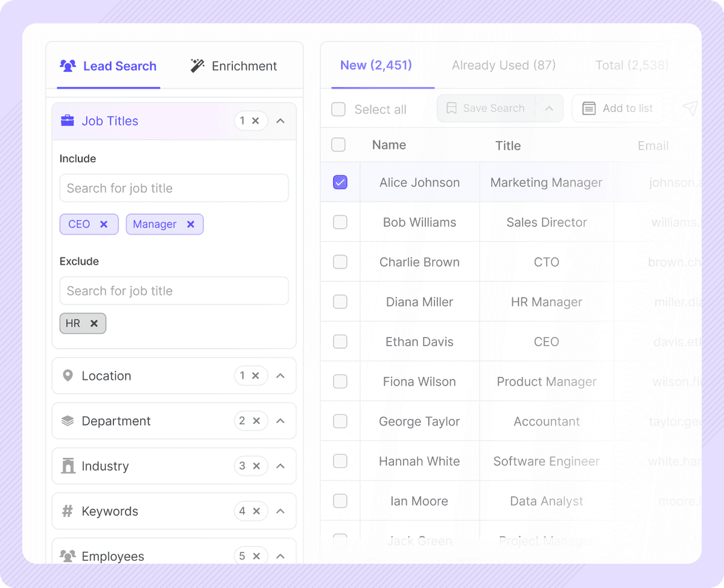Click the location pin icon
This screenshot has height=588, width=724.
68,375
